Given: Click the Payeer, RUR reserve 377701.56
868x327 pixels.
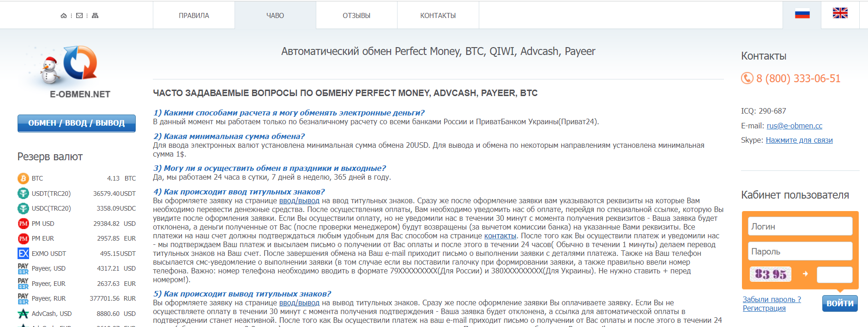Looking at the screenshot, I should 105,298.
